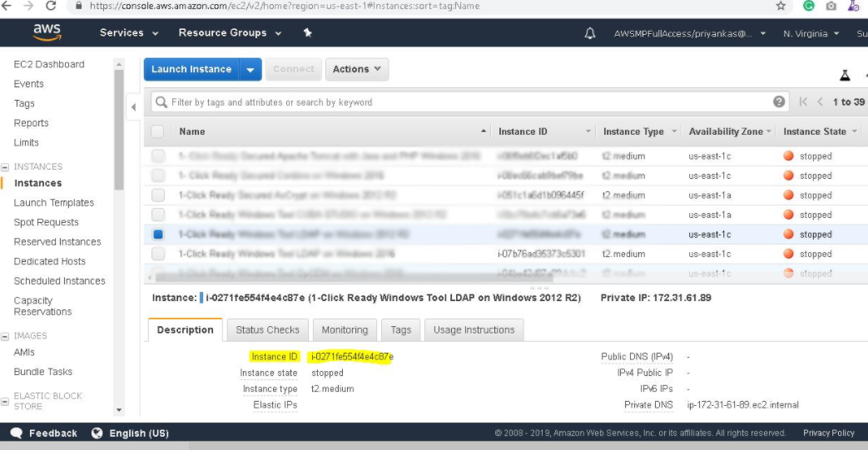Switch to the Status Checks tab
The height and width of the screenshot is (450, 868).
267,330
